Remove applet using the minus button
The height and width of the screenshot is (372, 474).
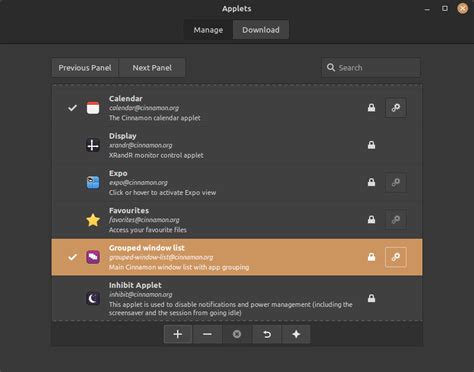pyautogui.click(x=207, y=334)
